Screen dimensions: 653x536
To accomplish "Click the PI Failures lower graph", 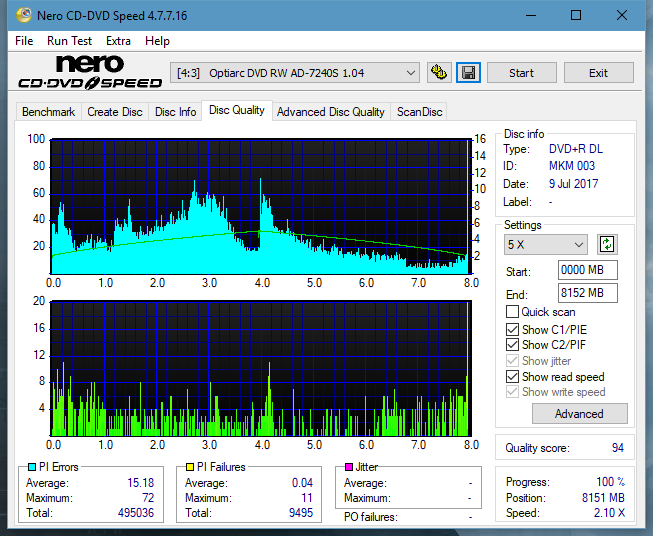I will (x=261, y=368).
